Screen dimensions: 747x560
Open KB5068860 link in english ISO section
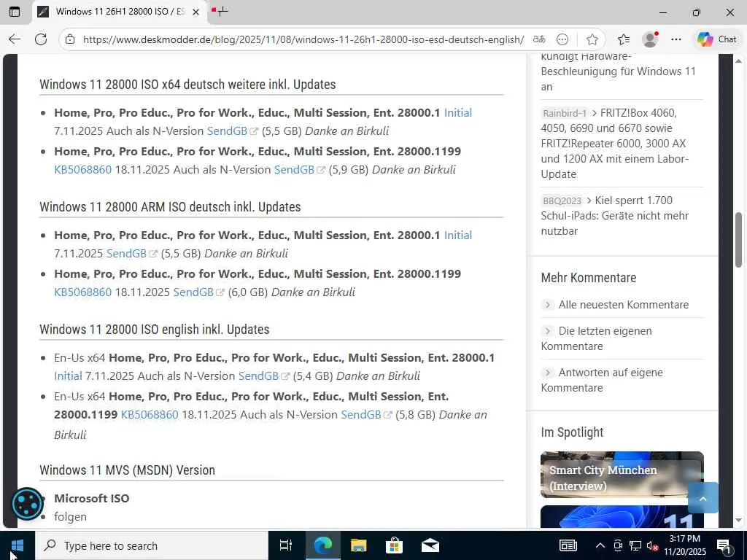pos(150,414)
